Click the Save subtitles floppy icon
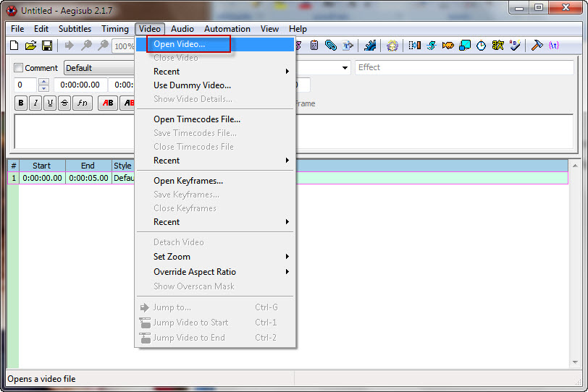Image resolution: width=588 pixels, height=392 pixels. [x=47, y=46]
